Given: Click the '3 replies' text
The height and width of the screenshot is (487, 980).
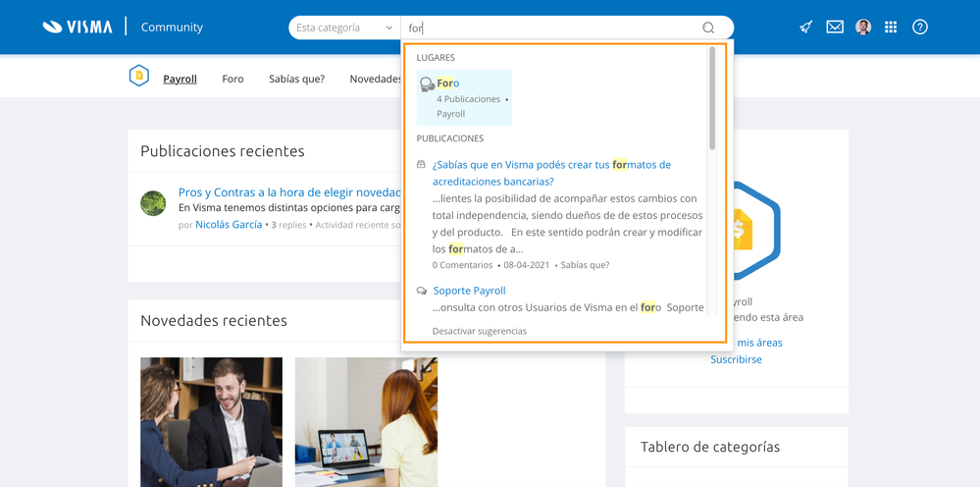Looking at the screenshot, I should tap(288, 225).
